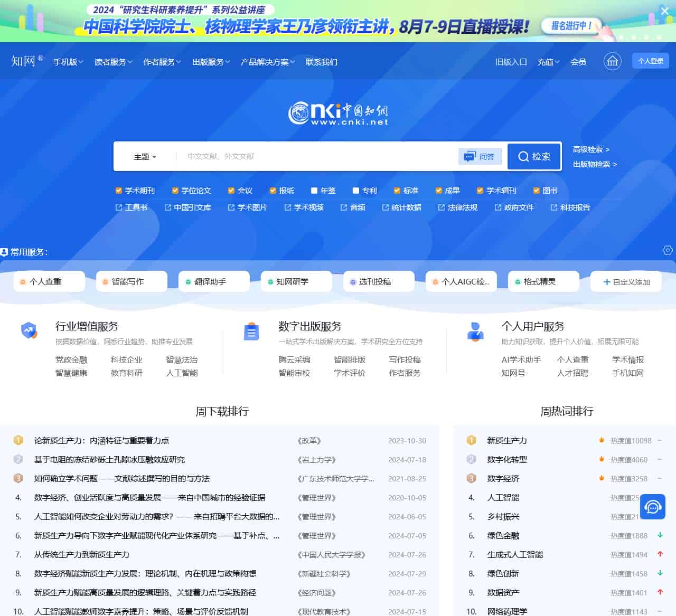This screenshot has width=676, height=616.
Task: Expand the 读者服务 menu
Action: (x=114, y=62)
